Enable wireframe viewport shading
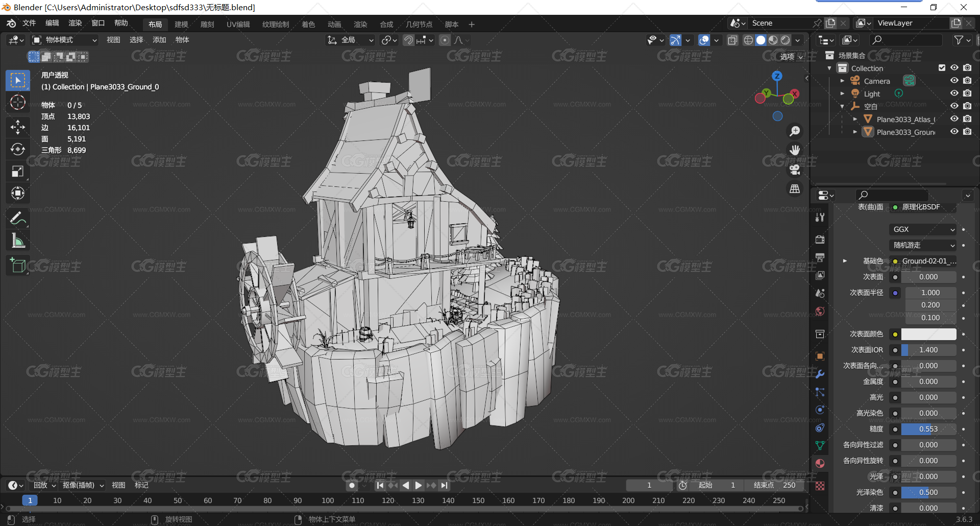Viewport: 980px width, 526px height. coord(748,40)
